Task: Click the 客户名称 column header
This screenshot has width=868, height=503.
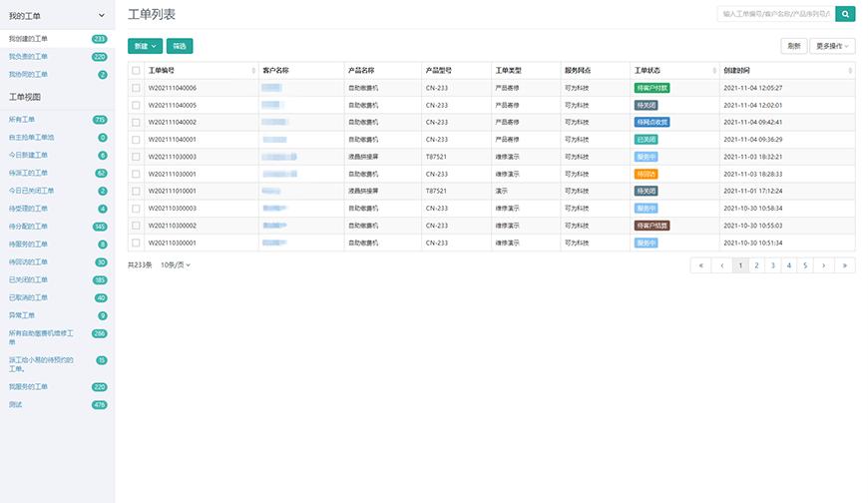Action: (275, 70)
